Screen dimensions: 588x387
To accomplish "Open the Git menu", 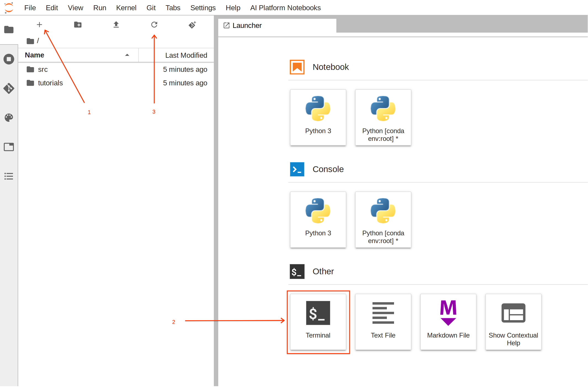I will (151, 8).
